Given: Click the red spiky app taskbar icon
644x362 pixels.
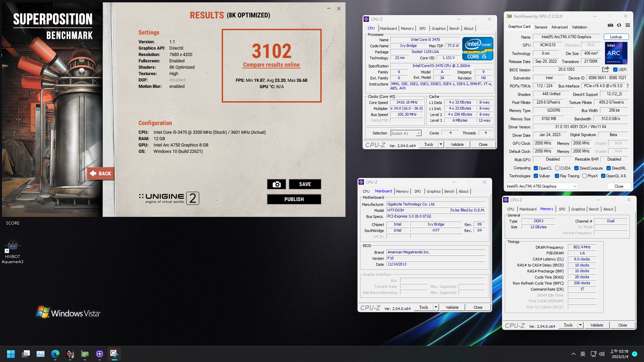Looking at the screenshot, I should click(x=70, y=354).
